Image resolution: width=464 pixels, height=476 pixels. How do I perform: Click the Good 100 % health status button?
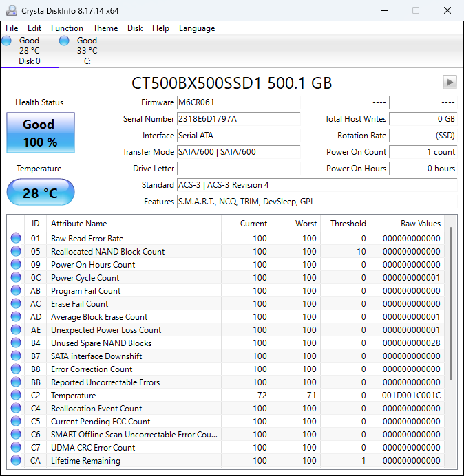tap(40, 133)
